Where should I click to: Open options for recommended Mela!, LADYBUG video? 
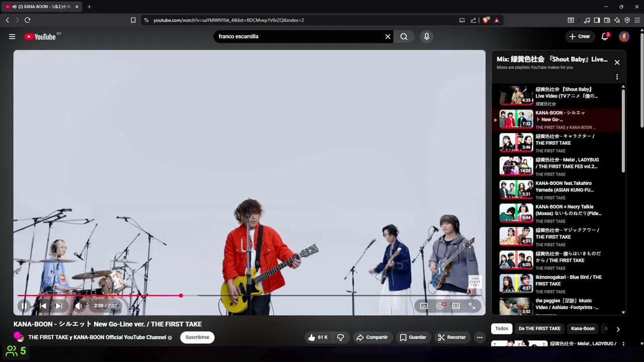click(x=623, y=344)
